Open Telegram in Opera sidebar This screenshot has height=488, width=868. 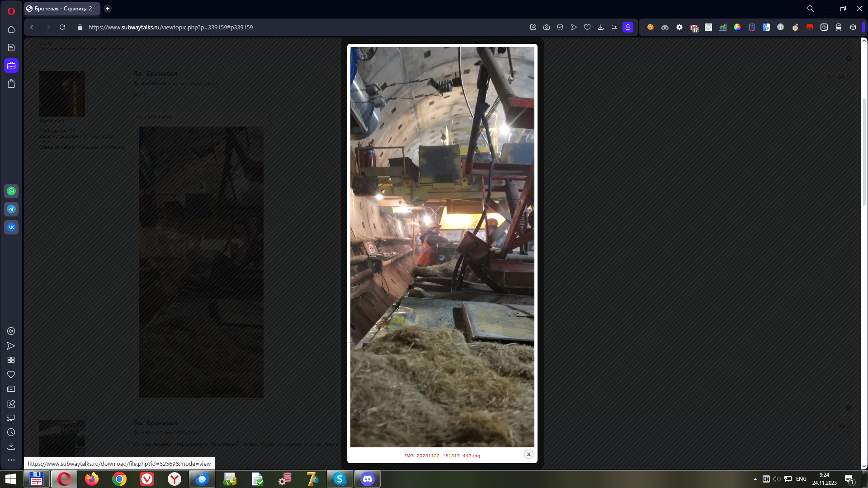pyautogui.click(x=11, y=209)
